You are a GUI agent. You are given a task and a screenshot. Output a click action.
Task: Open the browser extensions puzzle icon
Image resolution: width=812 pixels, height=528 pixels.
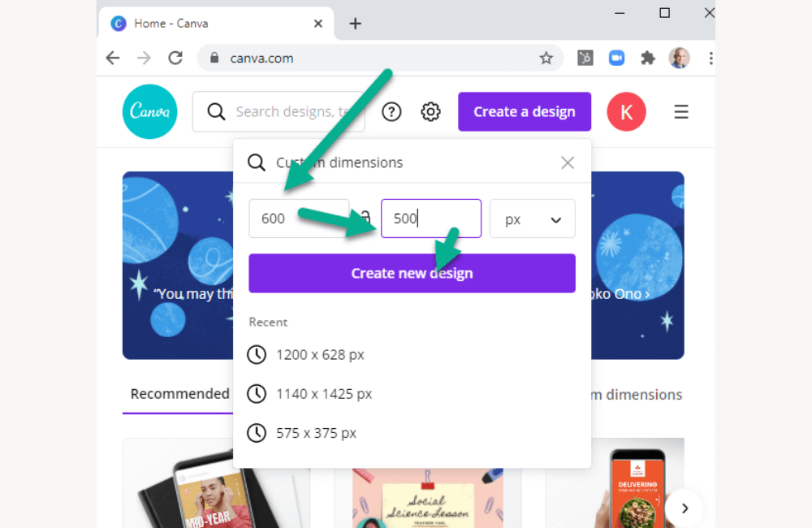[647, 58]
